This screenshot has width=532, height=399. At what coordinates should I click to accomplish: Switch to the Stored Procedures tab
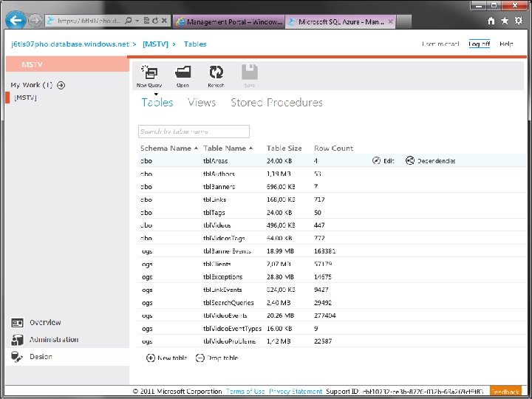click(276, 103)
